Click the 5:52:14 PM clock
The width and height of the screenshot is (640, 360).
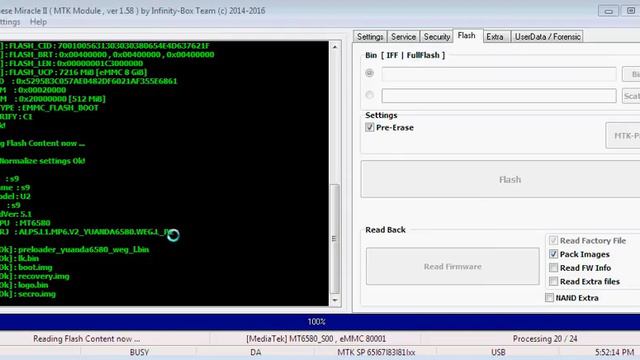point(614,352)
